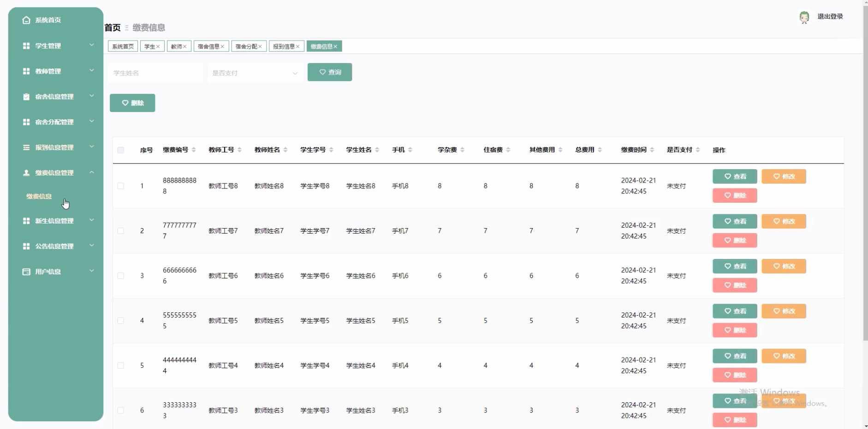Expand 新生信息管理 menu chevron
This screenshot has width=868, height=429.
coord(92,220)
